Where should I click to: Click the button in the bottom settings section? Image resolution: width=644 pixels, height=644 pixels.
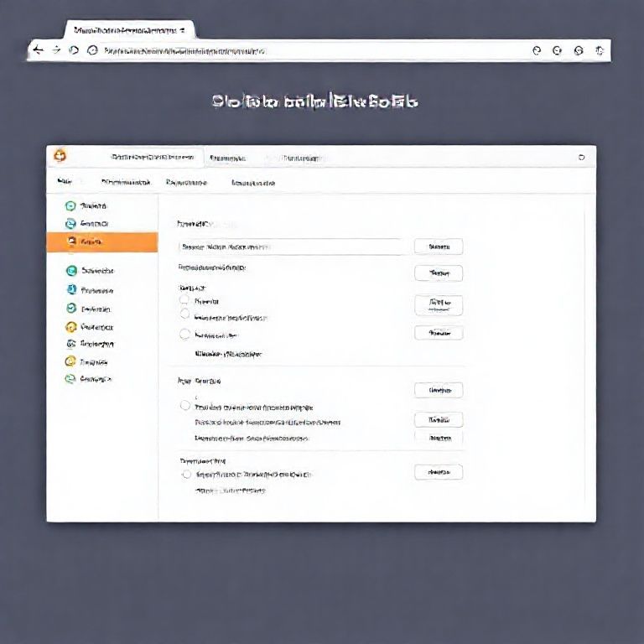pyautogui.click(x=439, y=472)
